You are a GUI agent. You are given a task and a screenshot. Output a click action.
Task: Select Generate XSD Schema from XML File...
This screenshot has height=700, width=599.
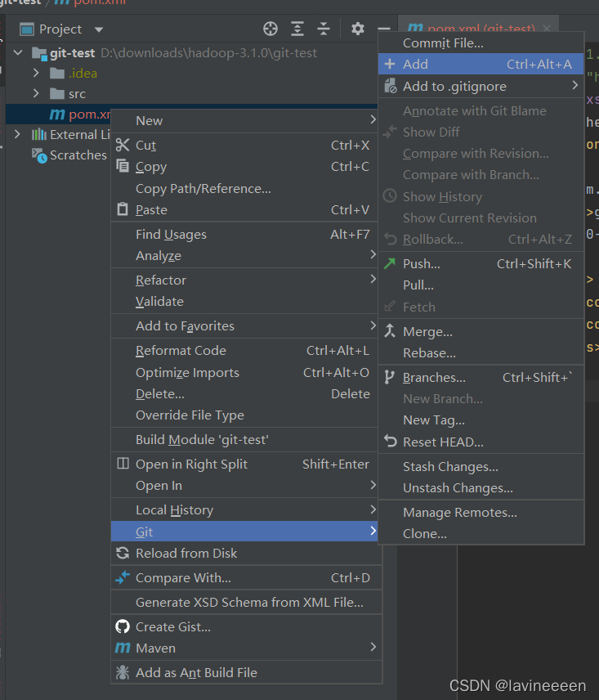click(246, 602)
